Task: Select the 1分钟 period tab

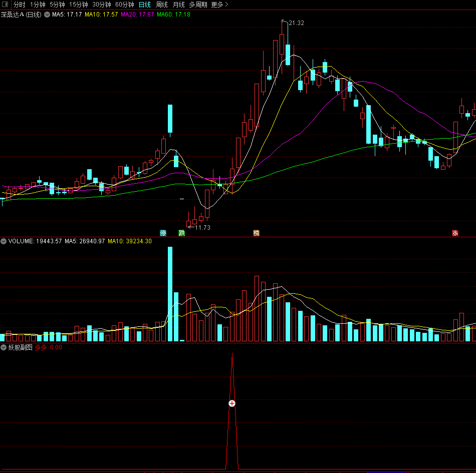Action: coord(38,5)
